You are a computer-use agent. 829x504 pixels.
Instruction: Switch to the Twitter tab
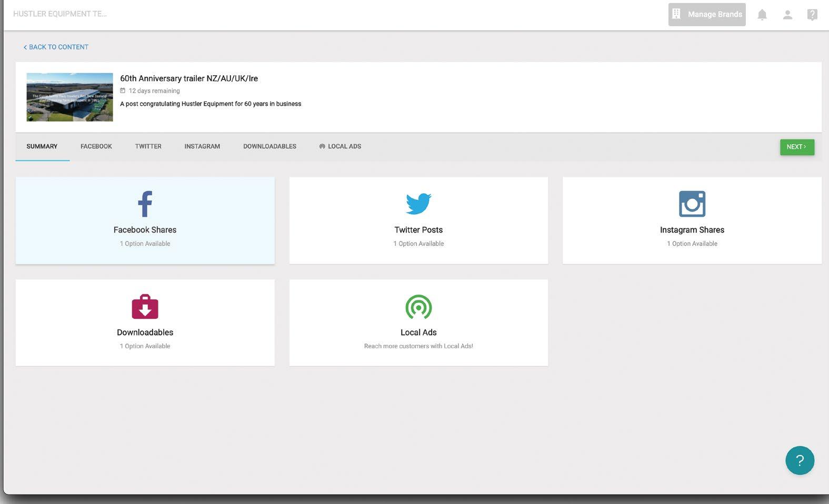tap(148, 146)
